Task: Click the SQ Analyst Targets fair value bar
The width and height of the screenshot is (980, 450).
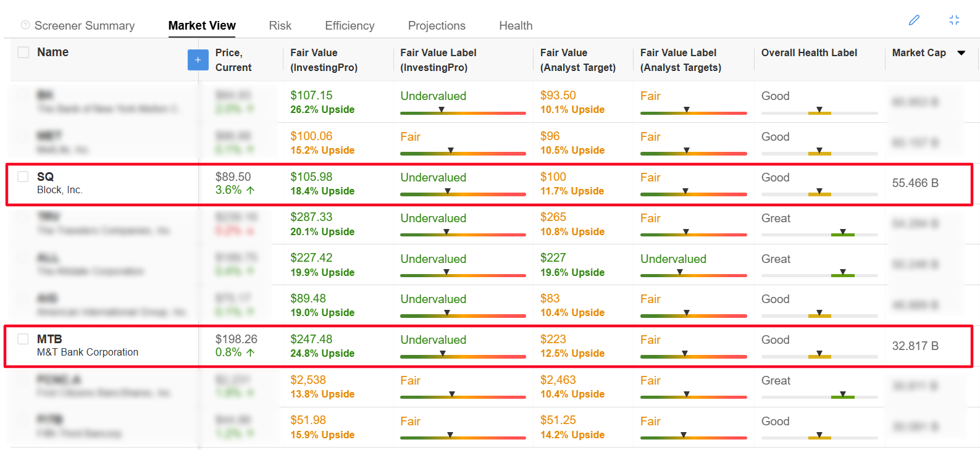Action: coord(693,194)
